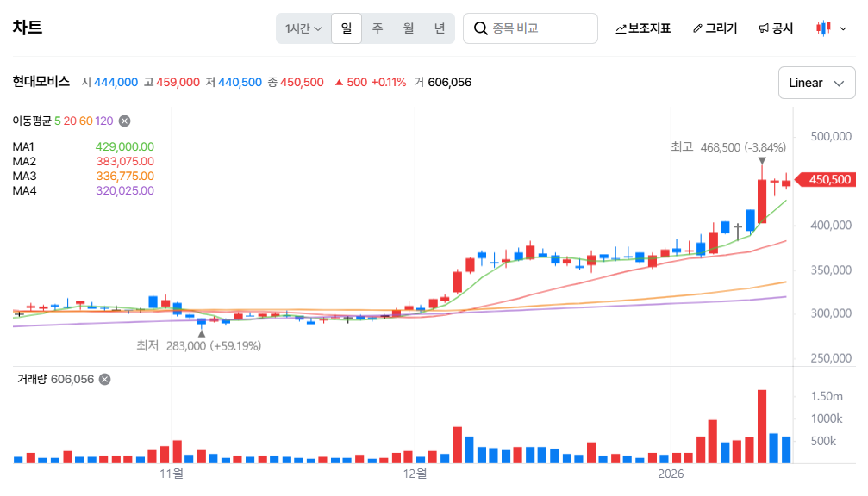This screenshot has height=496, width=868.
Task: Click the 450,500 current price tag
Action: 826,180
